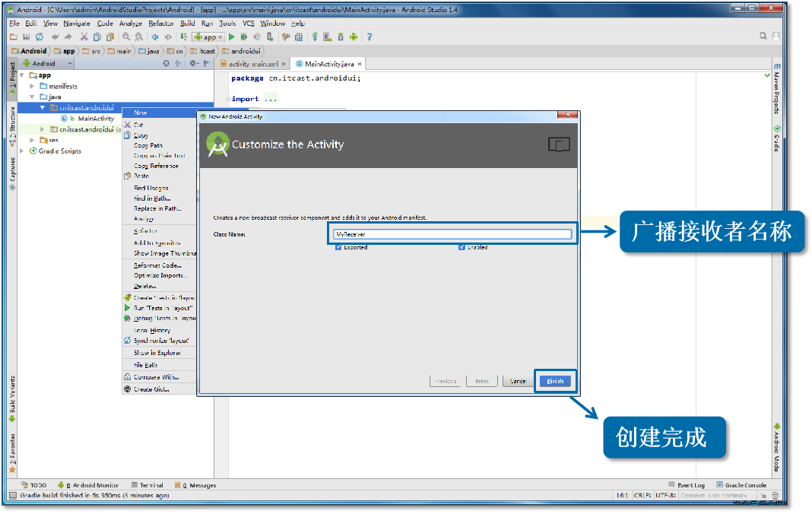Click the SDK Manager toolbar icon
Image resolution: width=812 pixels, height=514 pixels.
click(x=340, y=36)
